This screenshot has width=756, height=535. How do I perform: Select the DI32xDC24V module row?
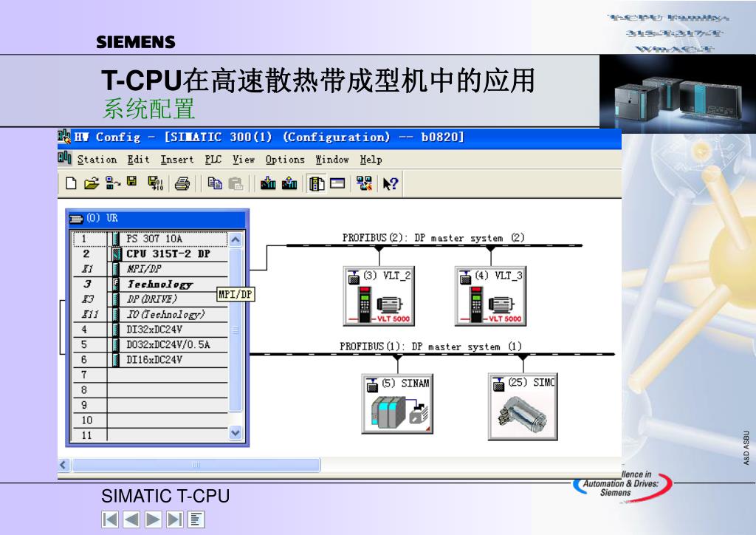(x=150, y=330)
